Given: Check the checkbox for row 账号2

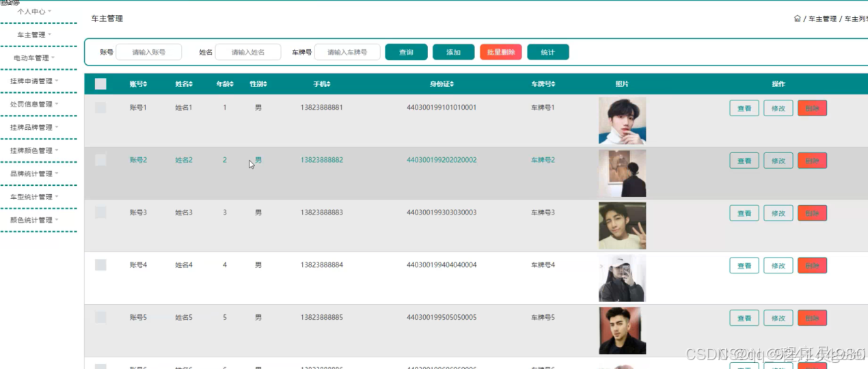Looking at the screenshot, I should (100, 160).
